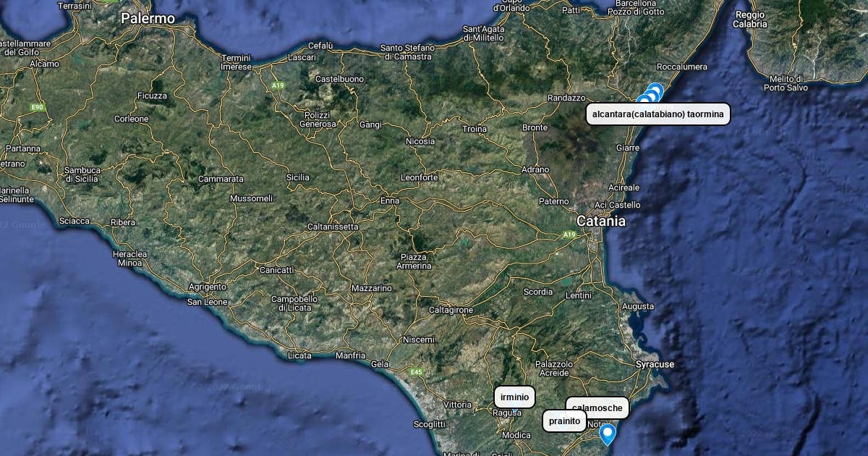Viewport: 868px width, 456px height.
Task: Click the Mazzarino town label
Action: [x=371, y=288]
